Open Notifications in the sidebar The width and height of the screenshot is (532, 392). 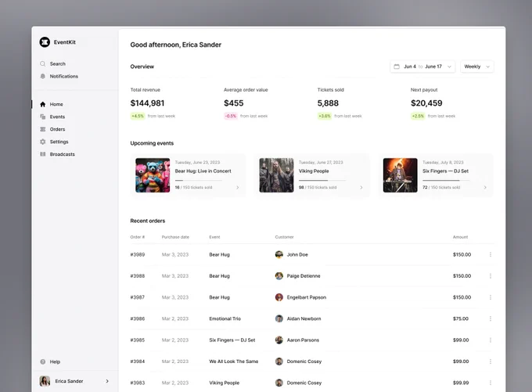[x=64, y=77]
